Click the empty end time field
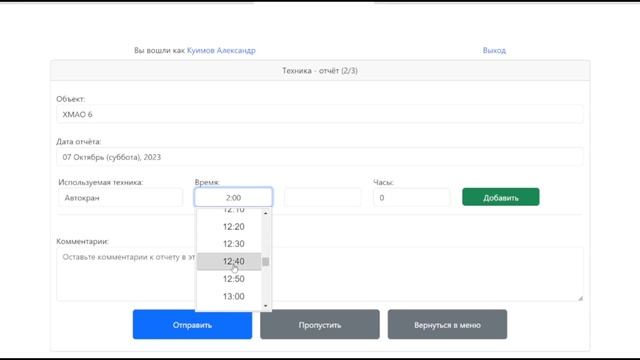The image size is (640, 360). [x=322, y=198]
